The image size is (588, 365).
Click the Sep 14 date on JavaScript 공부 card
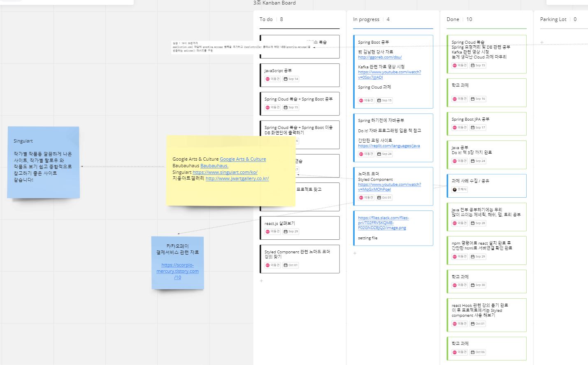point(291,79)
